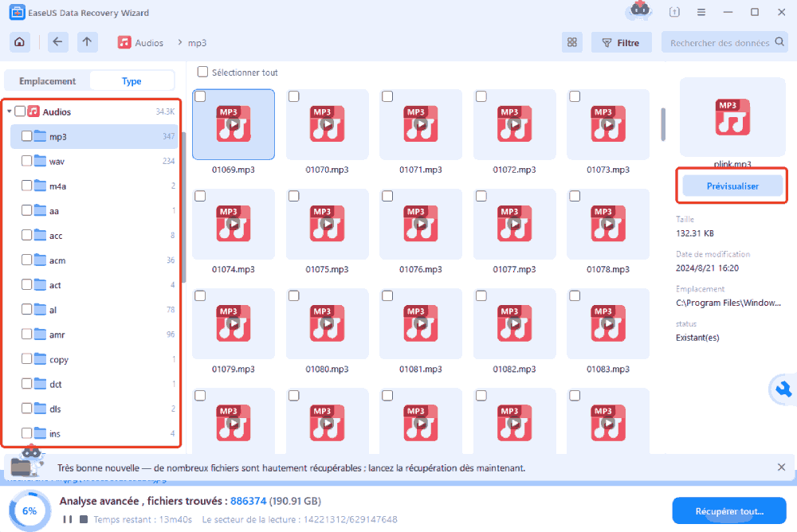This screenshot has width=797, height=532.
Task: Open the Type tab
Action: [x=132, y=80]
